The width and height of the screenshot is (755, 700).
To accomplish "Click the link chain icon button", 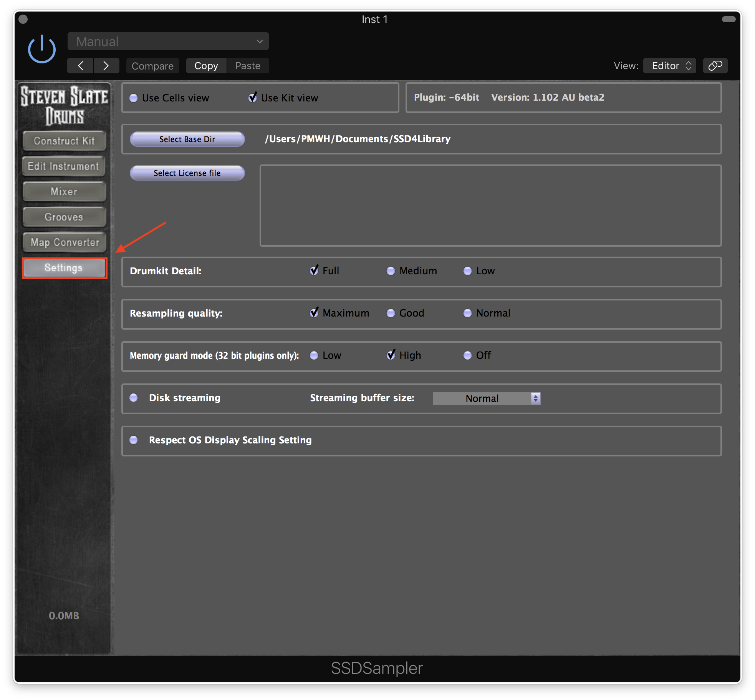I will [x=715, y=66].
